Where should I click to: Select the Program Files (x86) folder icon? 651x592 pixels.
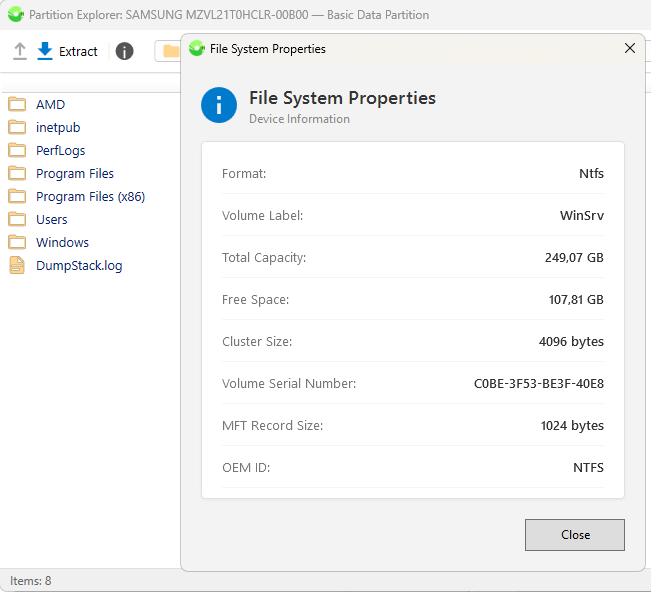click(x=17, y=196)
